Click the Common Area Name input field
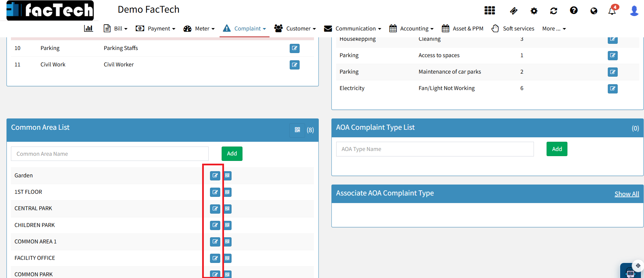The height and width of the screenshot is (278, 644). [x=110, y=154]
